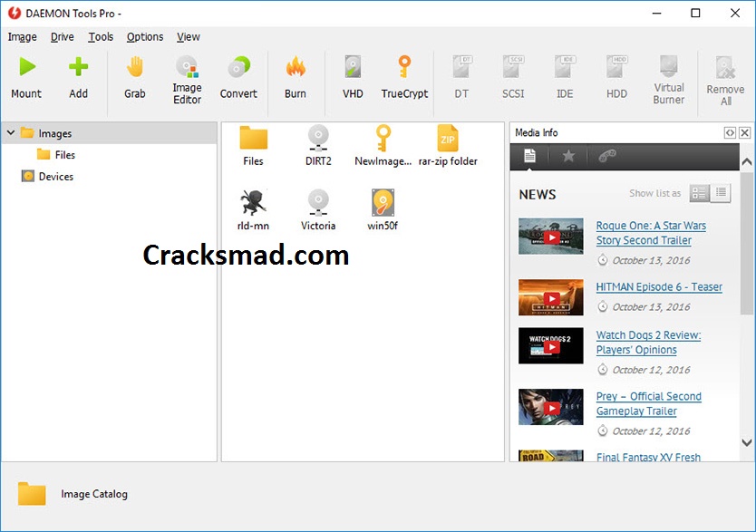Open the TrueCrypt key tool
Image resolution: width=756 pixels, height=532 pixels.
click(404, 66)
